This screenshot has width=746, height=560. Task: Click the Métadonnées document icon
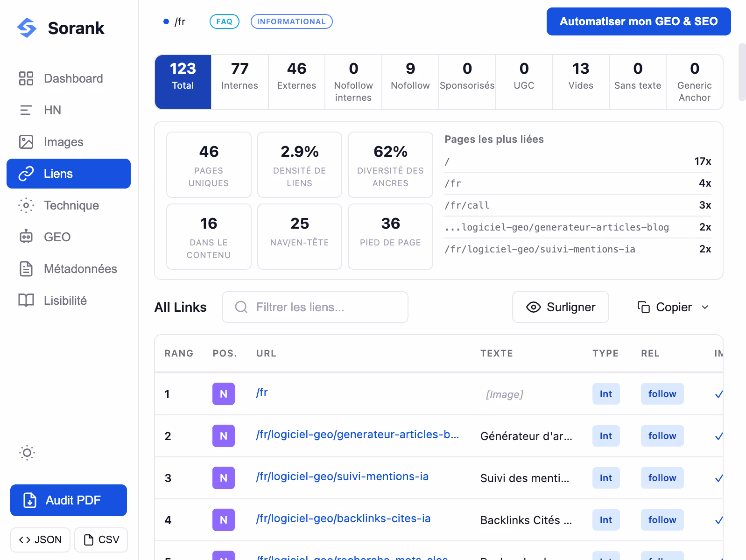26,269
